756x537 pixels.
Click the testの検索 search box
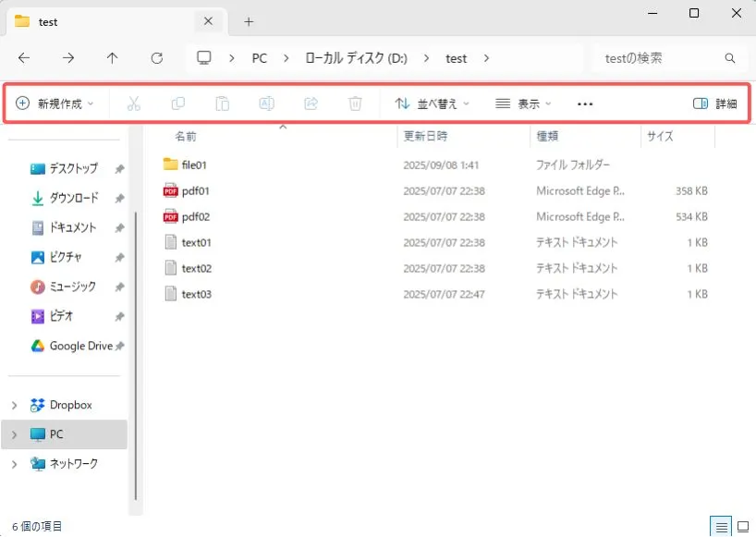pos(658,58)
